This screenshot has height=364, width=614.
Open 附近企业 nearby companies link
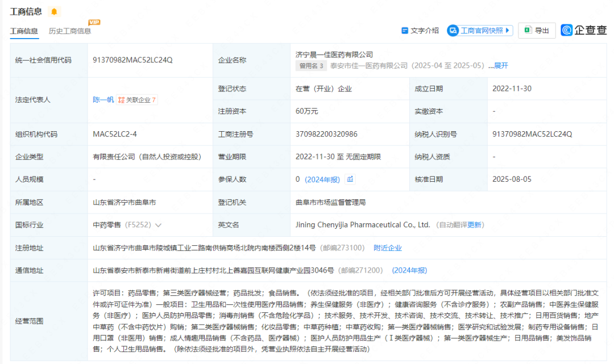(x=387, y=248)
